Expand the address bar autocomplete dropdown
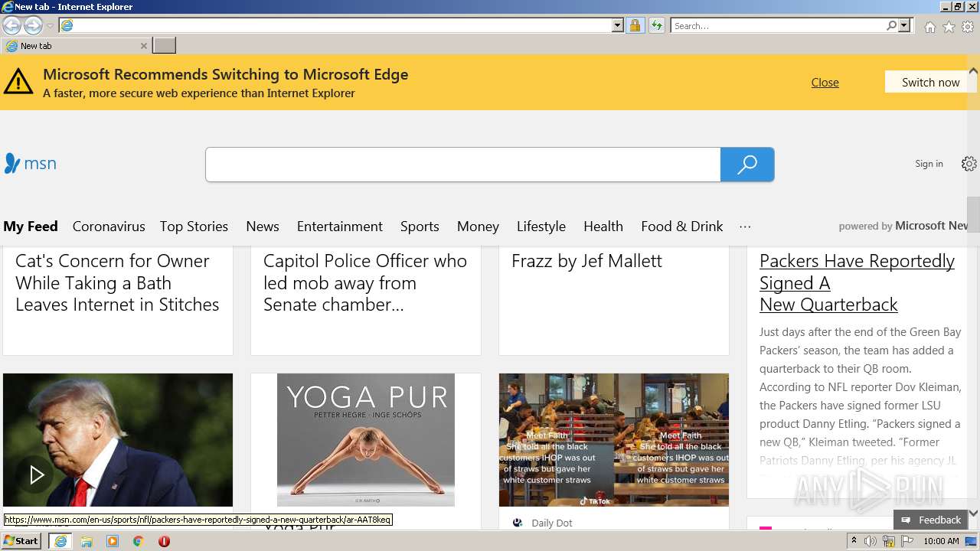The height and width of the screenshot is (551, 980). [618, 25]
